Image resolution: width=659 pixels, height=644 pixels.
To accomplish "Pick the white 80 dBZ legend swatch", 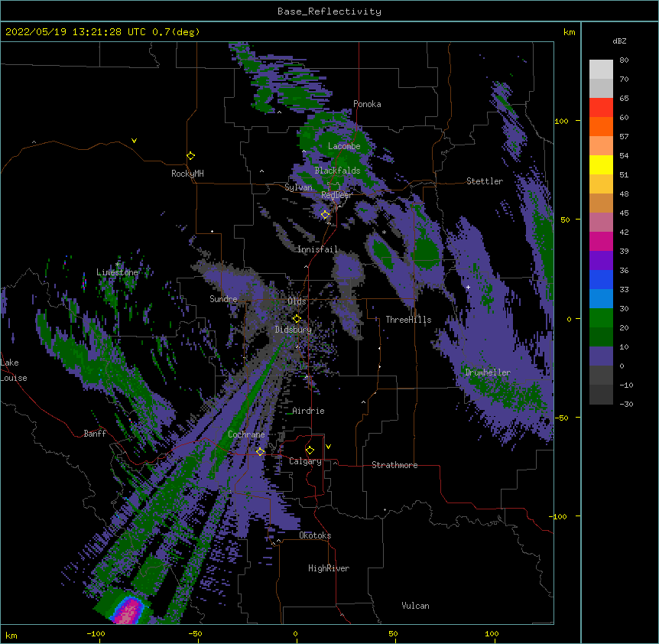I will [x=601, y=70].
